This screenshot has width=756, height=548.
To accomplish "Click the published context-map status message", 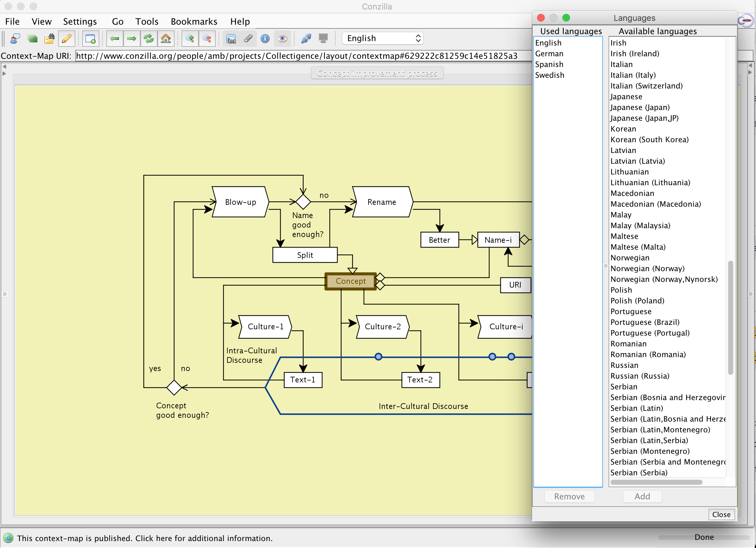I will (x=145, y=538).
